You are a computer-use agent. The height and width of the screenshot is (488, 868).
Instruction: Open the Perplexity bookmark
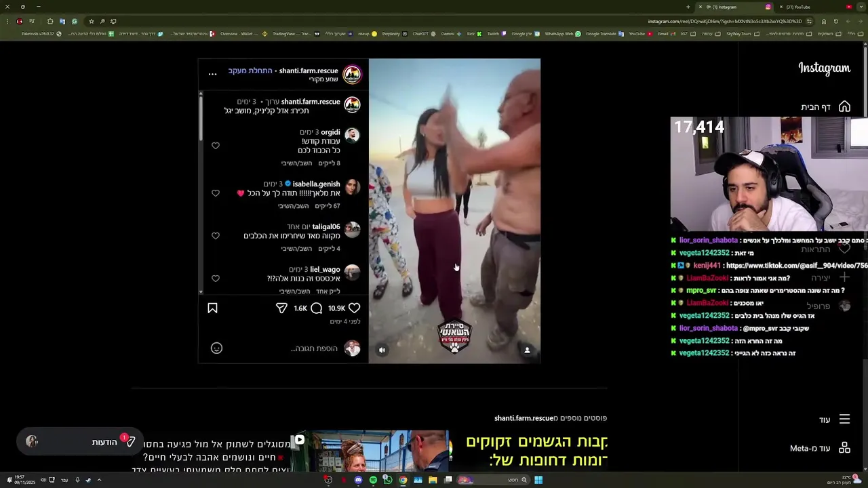click(x=394, y=33)
